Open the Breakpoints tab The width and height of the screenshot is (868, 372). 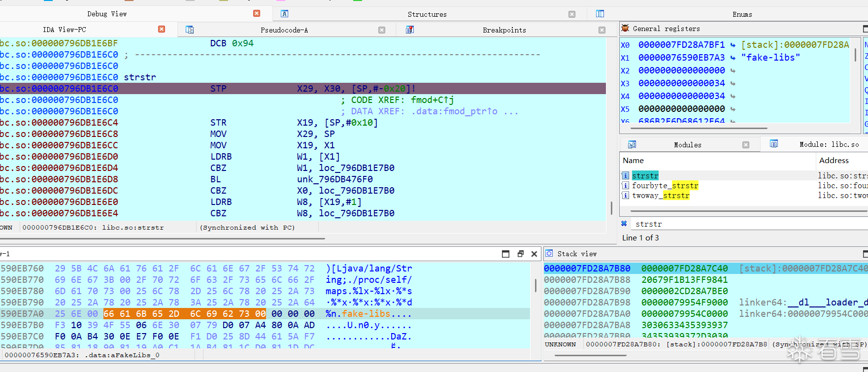coord(504,30)
